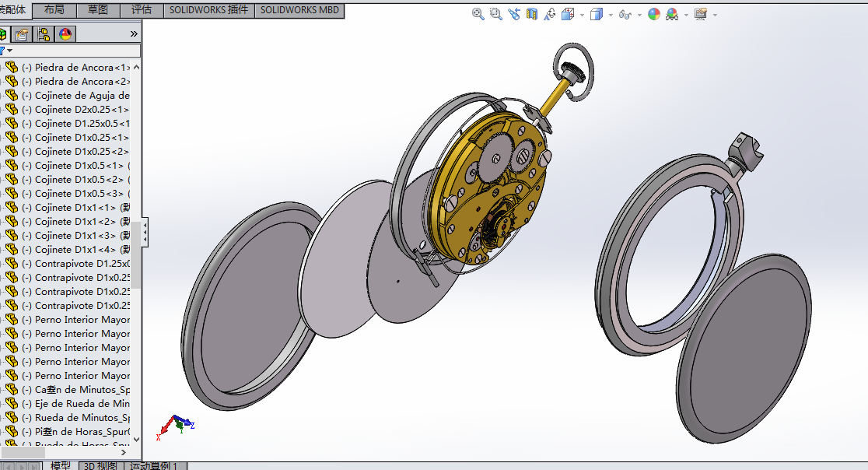Click the gold watch movement in viewport
Screen dimensions: 868x470
click(x=487, y=188)
